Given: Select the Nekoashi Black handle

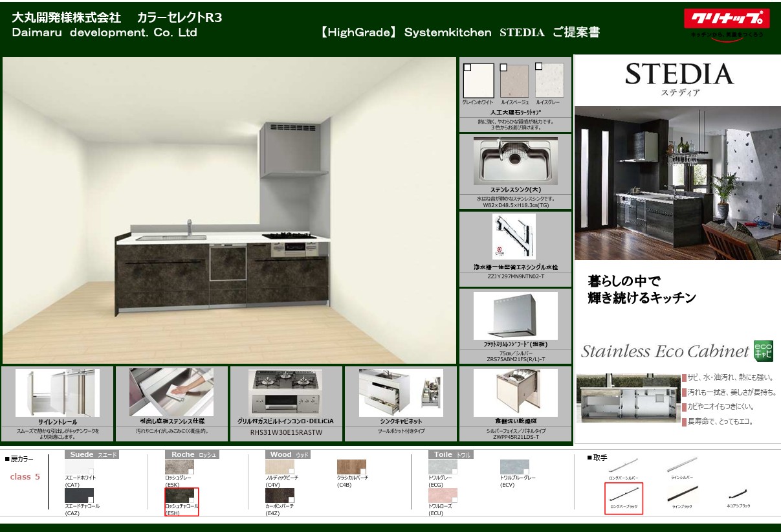Looking at the screenshot, I should pos(738,496).
